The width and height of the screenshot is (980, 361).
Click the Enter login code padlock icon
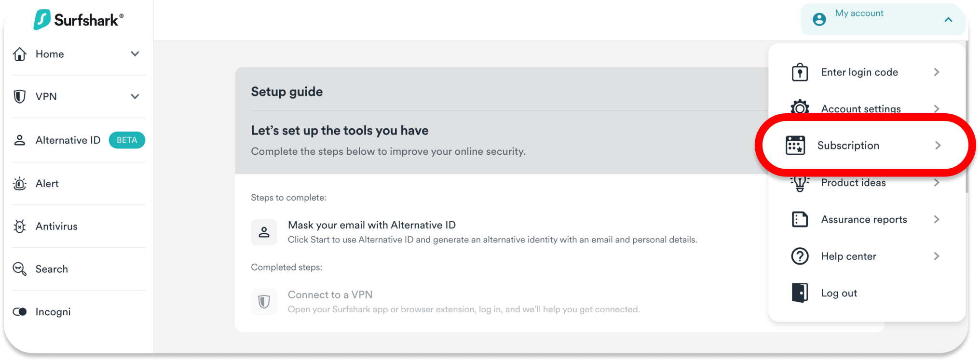[x=800, y=72]
